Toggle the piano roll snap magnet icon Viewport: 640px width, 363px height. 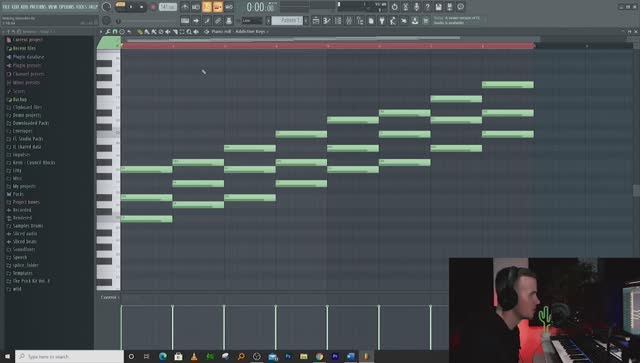tap(115, 31)
